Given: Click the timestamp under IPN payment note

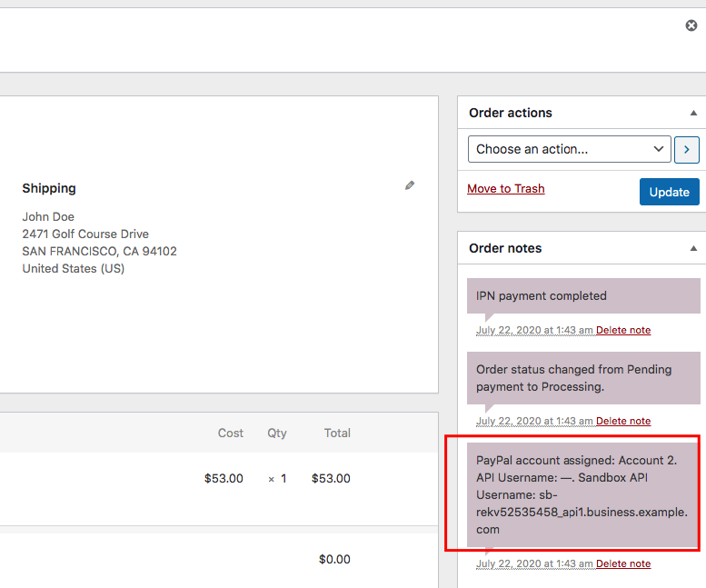Looking at the screenshot, I should pos(534,330).
